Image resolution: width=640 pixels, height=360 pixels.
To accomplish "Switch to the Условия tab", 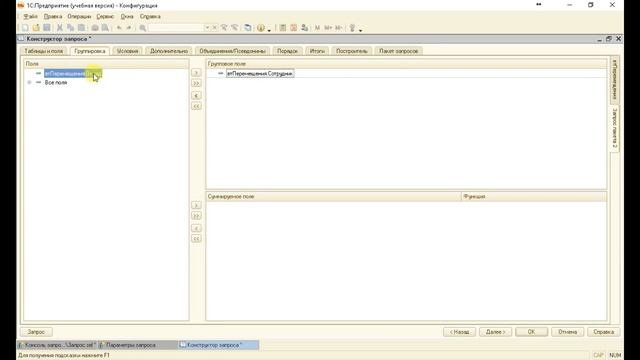I will (x=127, y=51).
